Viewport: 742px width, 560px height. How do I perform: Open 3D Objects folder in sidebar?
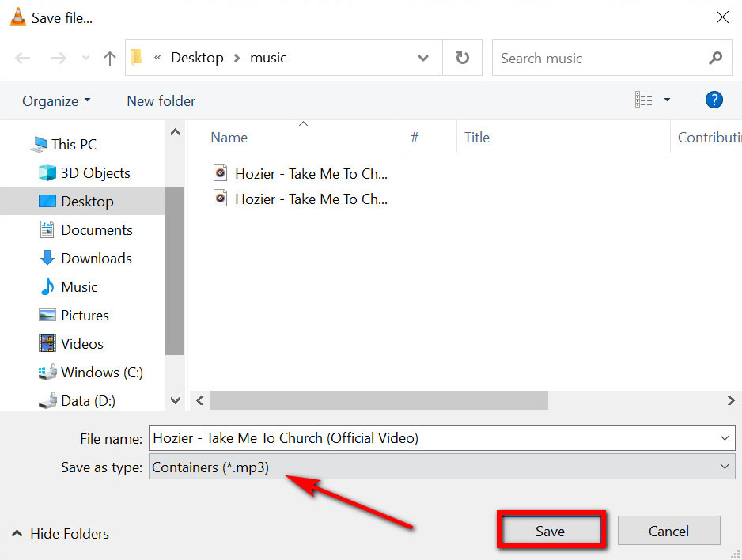pos(84,172)
